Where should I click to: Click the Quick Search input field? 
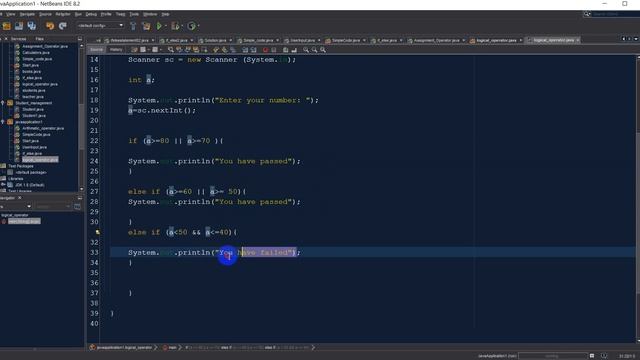pyautogui.click(x=615, y=14)
